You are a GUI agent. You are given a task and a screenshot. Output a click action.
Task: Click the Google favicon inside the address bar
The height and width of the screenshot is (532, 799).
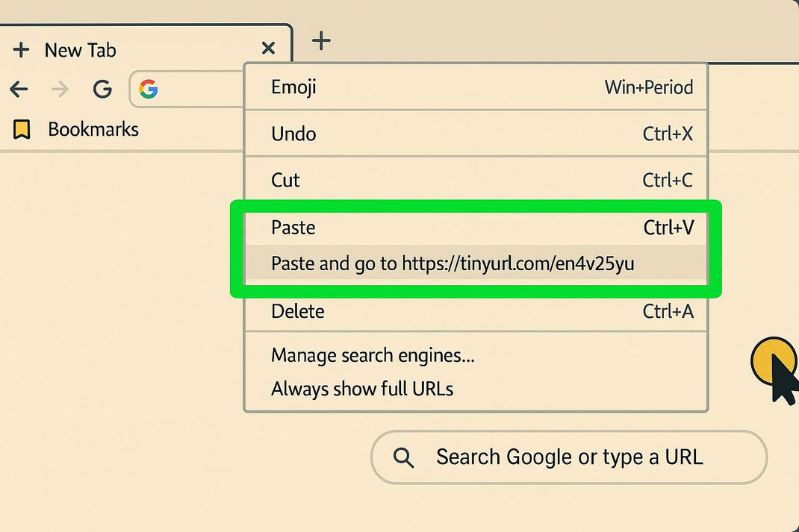pyautogui.click(x=149, y=90)
